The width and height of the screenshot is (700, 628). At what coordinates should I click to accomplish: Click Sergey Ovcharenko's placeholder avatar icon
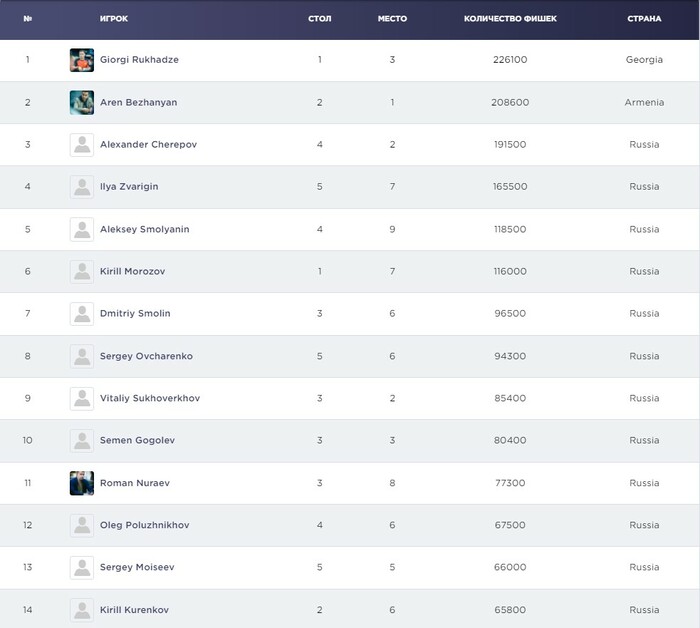click(82, 356)
